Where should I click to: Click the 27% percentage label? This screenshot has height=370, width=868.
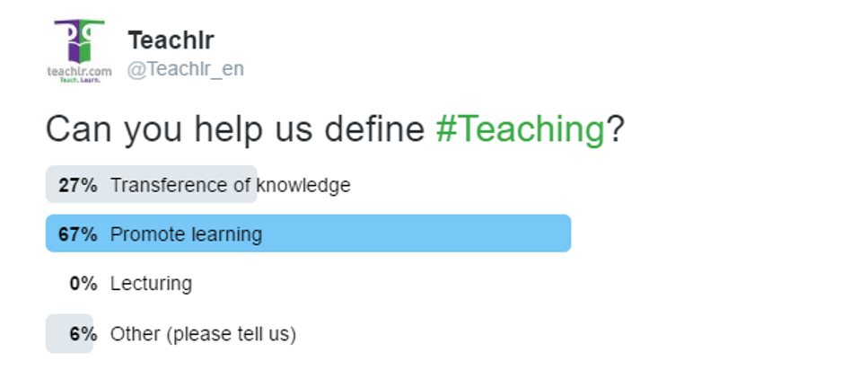[x=77, y=185]
